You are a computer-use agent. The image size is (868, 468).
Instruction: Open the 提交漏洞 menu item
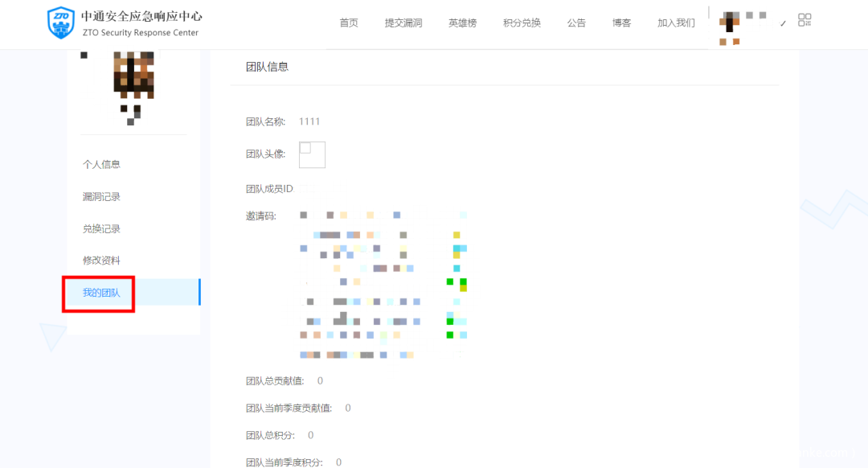click(x=403, y=23)
